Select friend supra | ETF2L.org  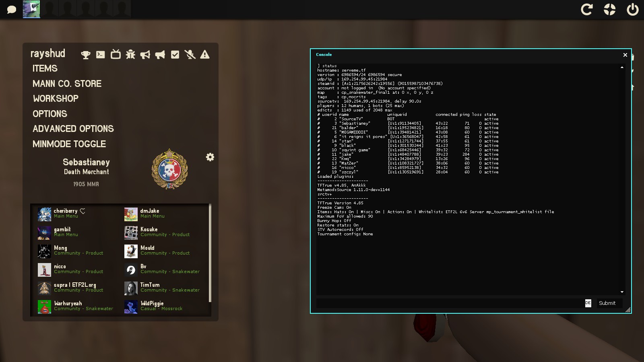coord(78,288)
